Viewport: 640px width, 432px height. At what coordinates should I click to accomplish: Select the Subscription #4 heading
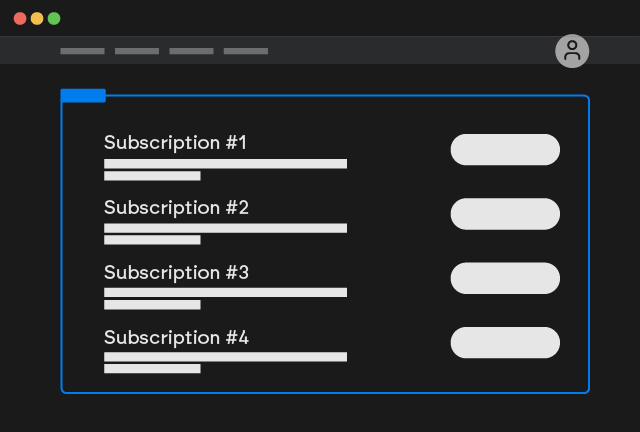[x=176, y=337]
